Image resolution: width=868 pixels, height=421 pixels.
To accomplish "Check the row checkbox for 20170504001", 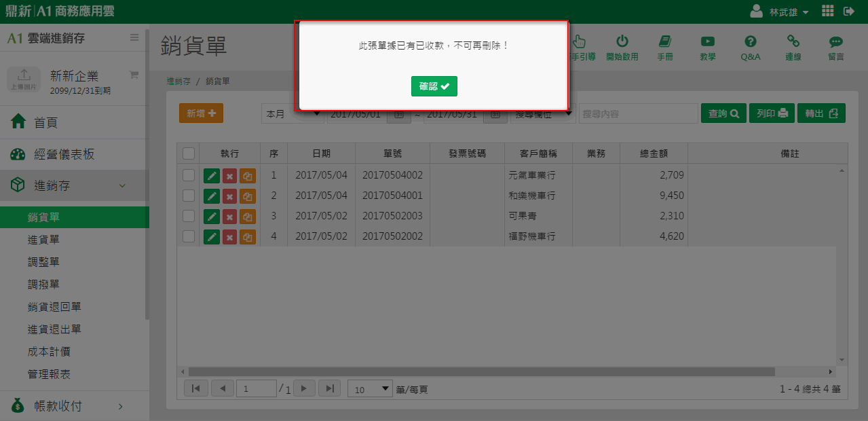I will point(189,196).
